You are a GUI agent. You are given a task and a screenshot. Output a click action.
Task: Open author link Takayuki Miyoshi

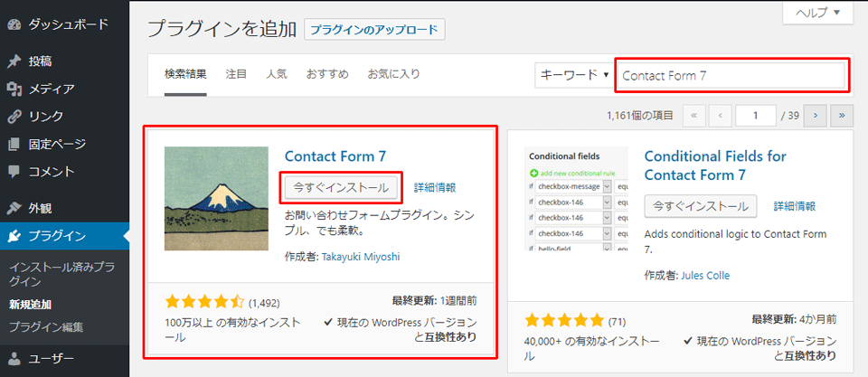tap(361, 257)
